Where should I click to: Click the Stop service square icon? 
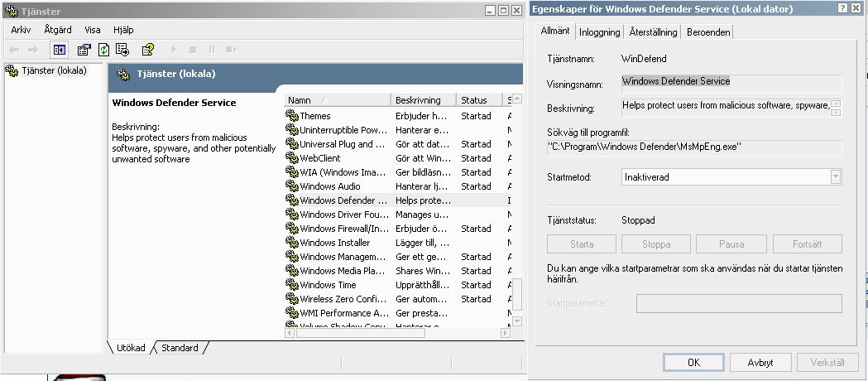click(x=193, y=50)
